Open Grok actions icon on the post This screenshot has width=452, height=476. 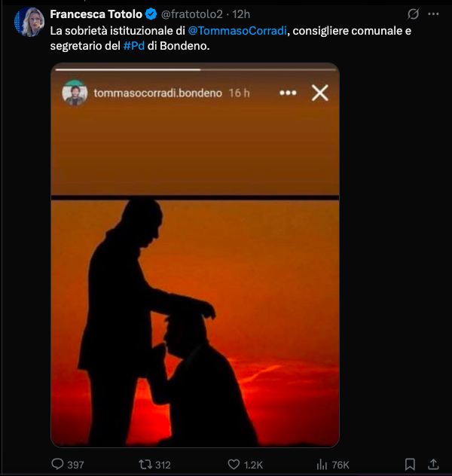pos(413,14)
